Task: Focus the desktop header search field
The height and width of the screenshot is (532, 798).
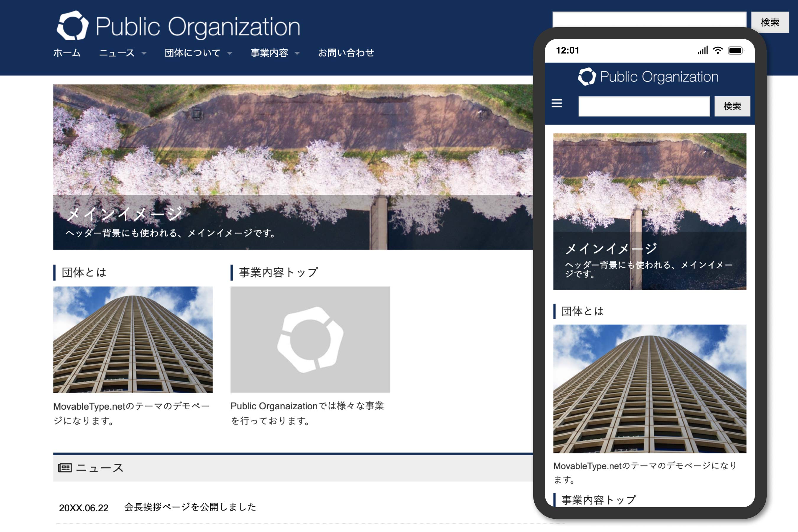Action: tap(649, 20)
